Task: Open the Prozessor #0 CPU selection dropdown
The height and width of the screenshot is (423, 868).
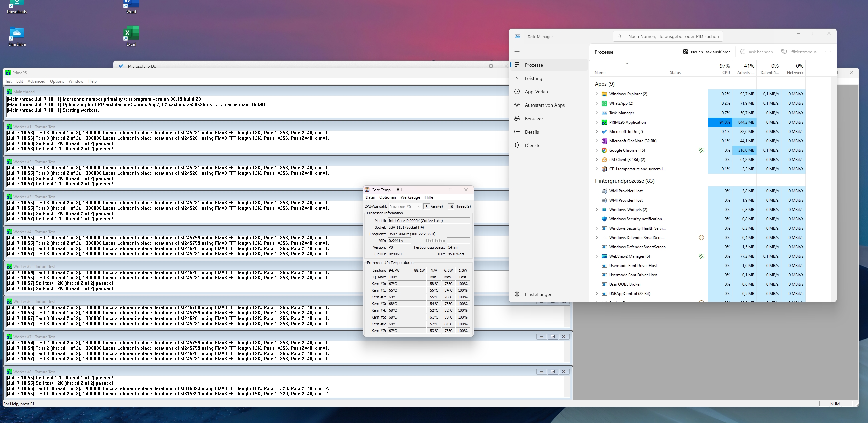Action: (405, 206)
